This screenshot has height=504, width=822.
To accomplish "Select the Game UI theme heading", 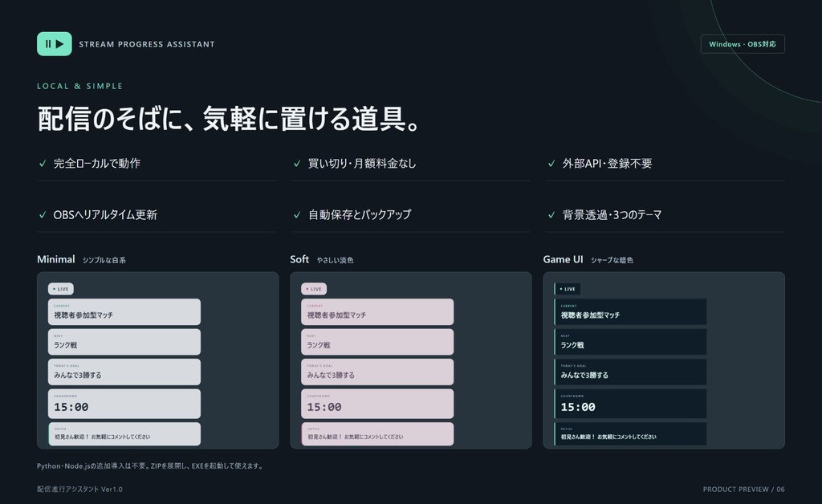I will pyautogui.click(x=563, y=259).
